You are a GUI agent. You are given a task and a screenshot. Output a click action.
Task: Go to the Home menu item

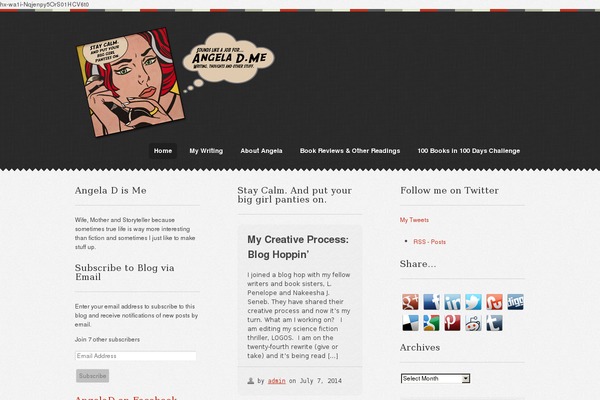163,151
